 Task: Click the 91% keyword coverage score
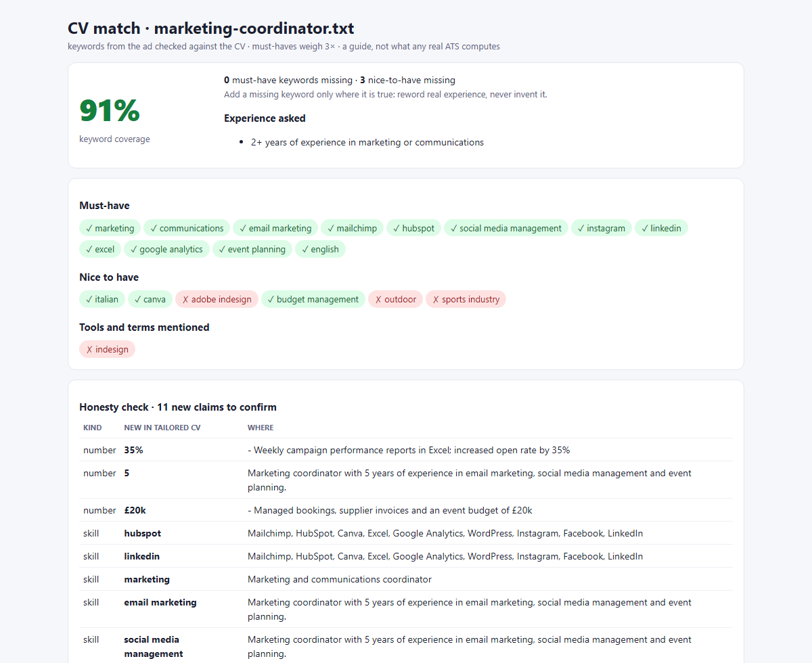pyautogui.click(x=110, y=110)
